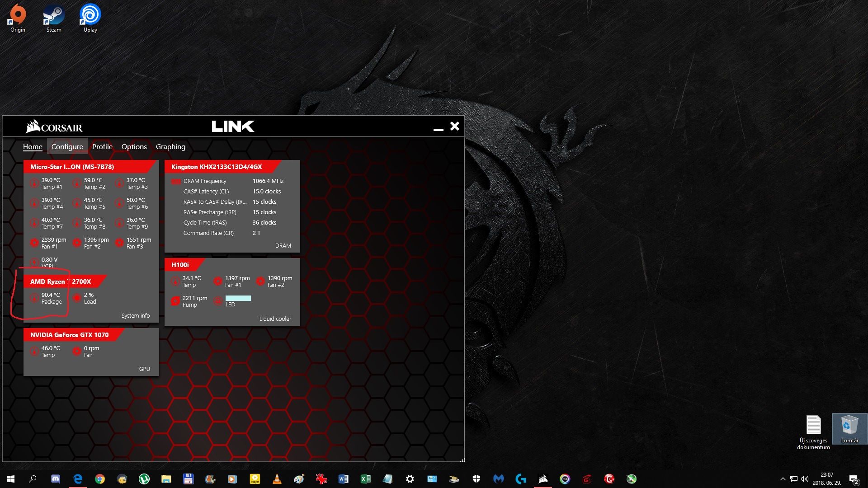Click the taskbar clock and date
This screenshot has height=488, width=868.
click(826, 479)
